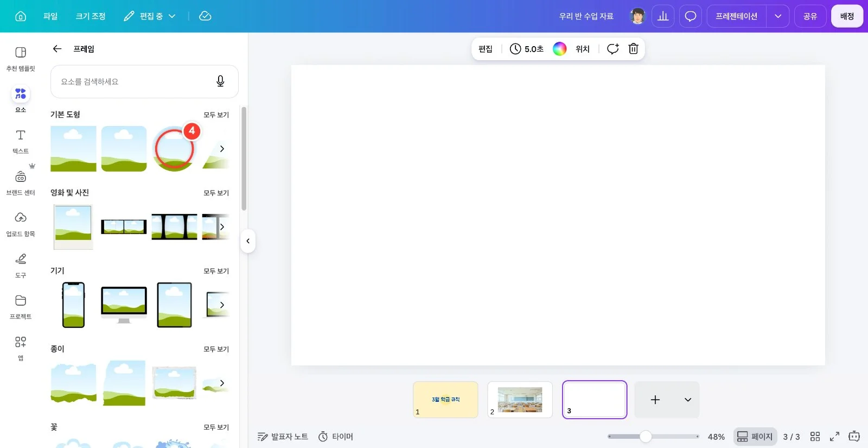Open the 편집 중 mode dropdown

pos(150,16)
